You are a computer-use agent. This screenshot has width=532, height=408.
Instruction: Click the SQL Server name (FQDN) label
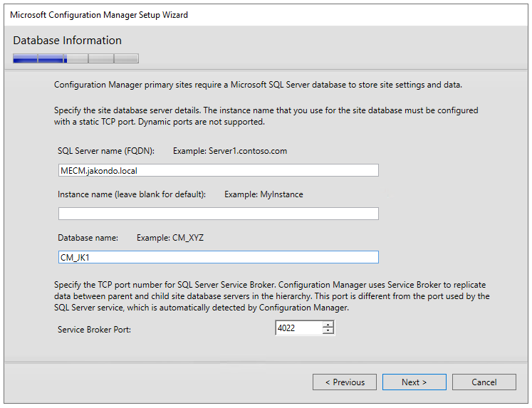coord(106,151)
